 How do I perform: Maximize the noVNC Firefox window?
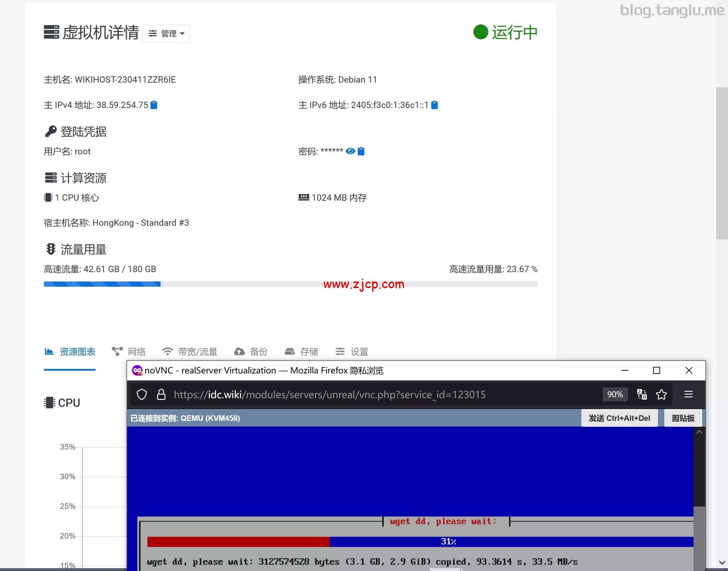(x=657, y=370)
